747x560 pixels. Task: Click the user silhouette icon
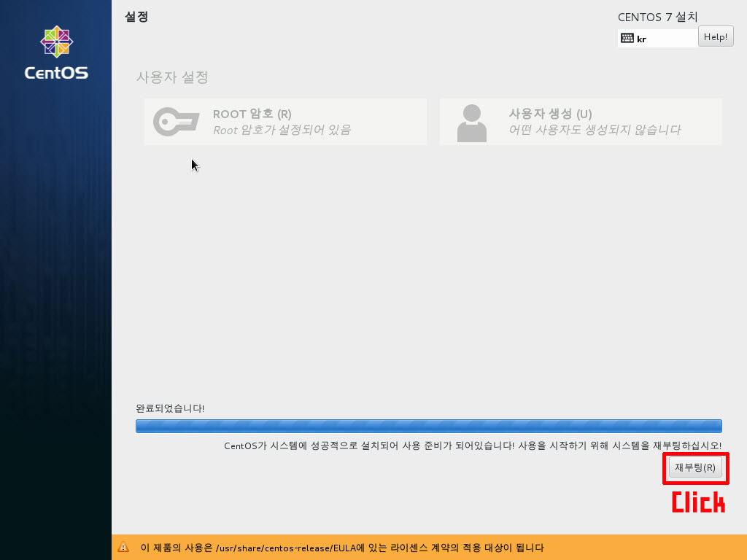coord(472,122)
